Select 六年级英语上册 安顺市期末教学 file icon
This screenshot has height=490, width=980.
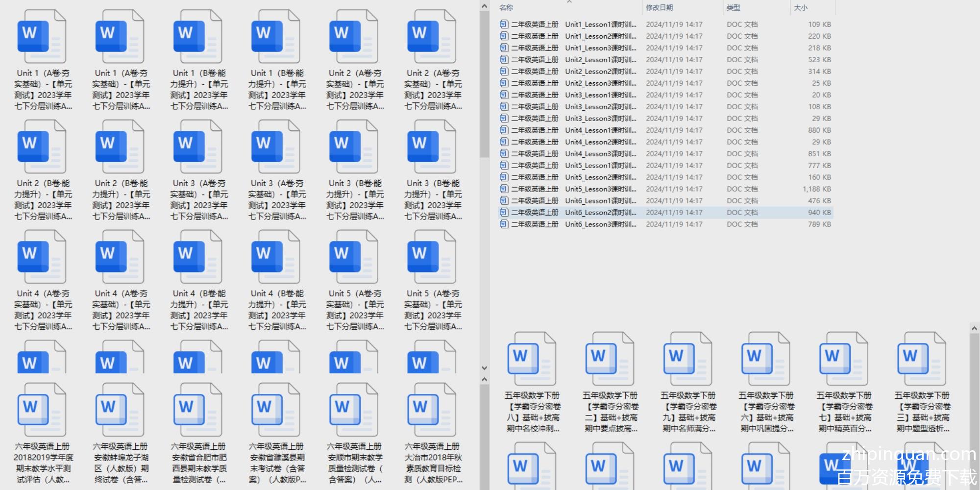click(354, 410)
